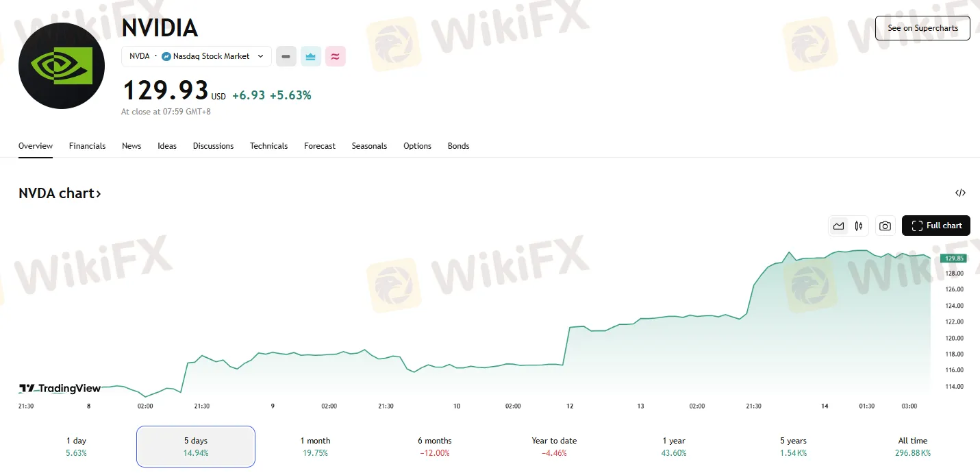
Task: Click the See on Supercharts button
Action: coord(922,28)
